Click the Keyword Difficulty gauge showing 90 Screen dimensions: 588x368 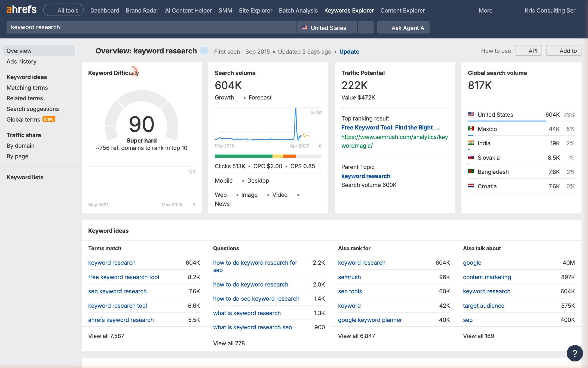point(142,116)
